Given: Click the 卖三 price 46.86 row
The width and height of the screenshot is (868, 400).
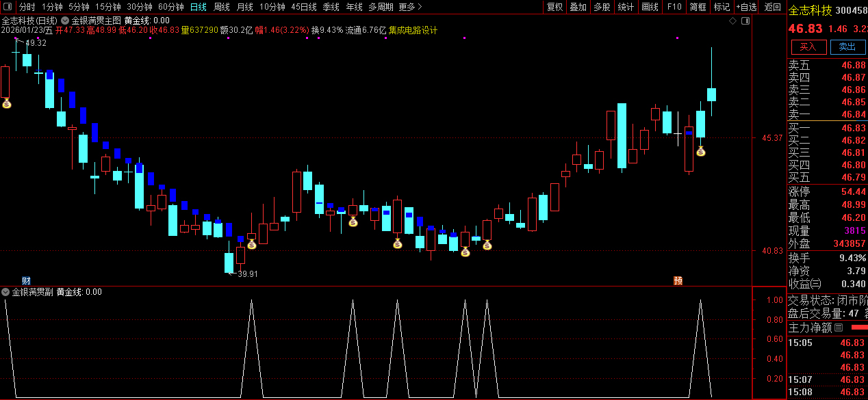Looking at the screenshot, I should [x=827, y=90].
